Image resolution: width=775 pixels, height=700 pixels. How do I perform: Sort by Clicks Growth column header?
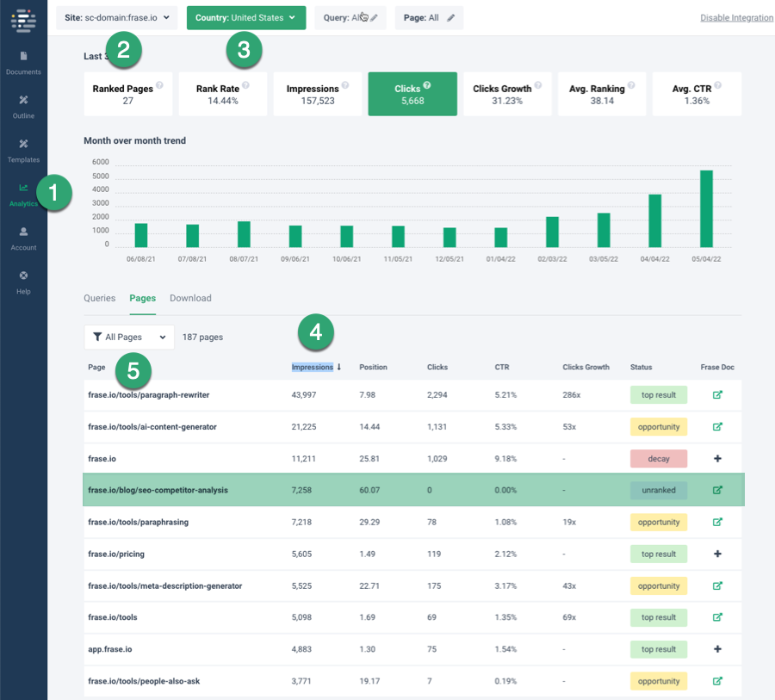tap(586, 367)
